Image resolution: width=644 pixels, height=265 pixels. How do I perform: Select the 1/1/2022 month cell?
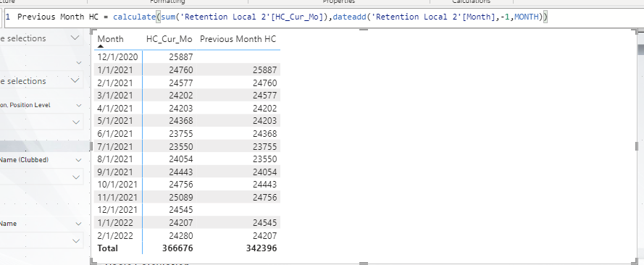(x=115, y=223)
